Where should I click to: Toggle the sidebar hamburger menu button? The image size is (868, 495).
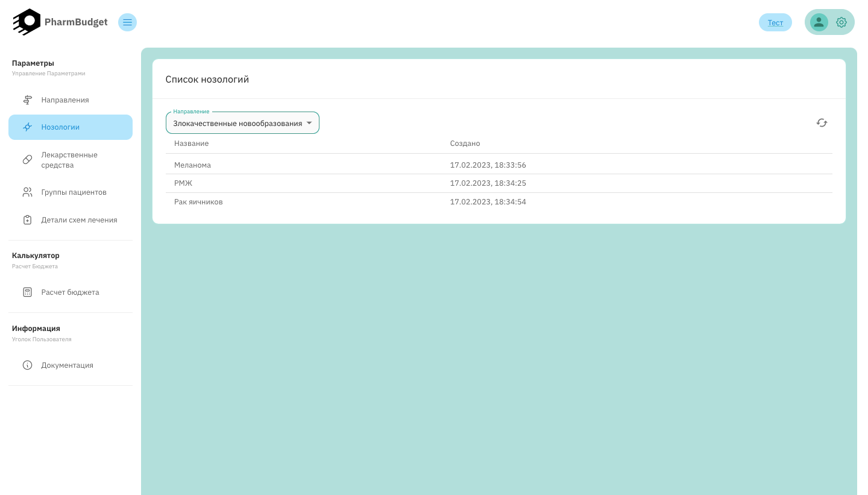pyautogui.click(x=127, y=22)
